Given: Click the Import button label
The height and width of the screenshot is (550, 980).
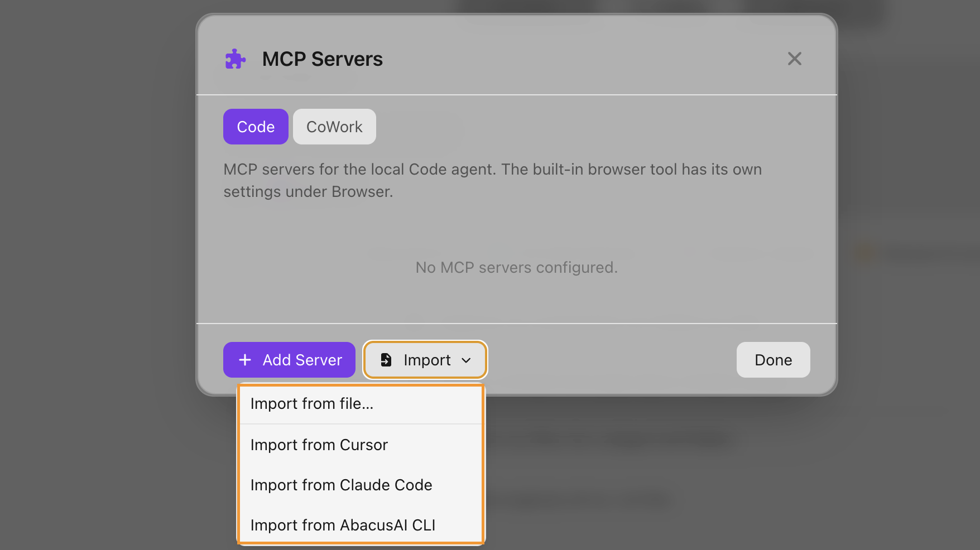Looking at the screenshot, I should pyautogui.click(x=427, y=360).
